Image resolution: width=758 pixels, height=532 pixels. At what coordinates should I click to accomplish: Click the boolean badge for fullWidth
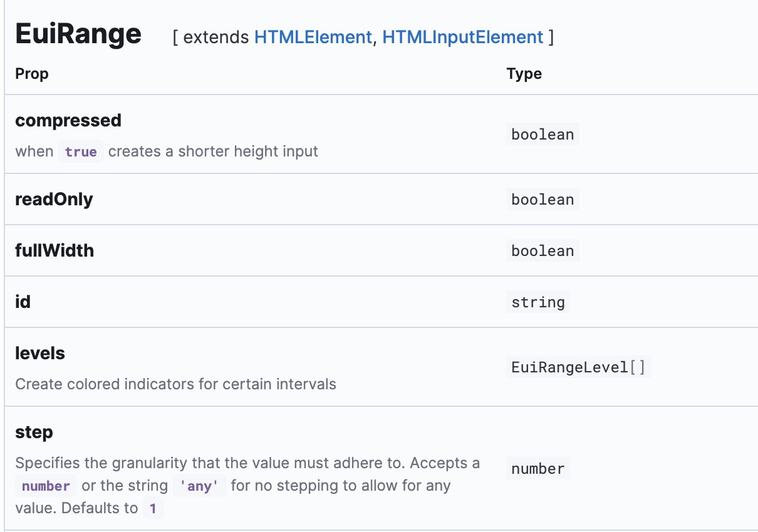pyautogui.click(x=543, y=250)
